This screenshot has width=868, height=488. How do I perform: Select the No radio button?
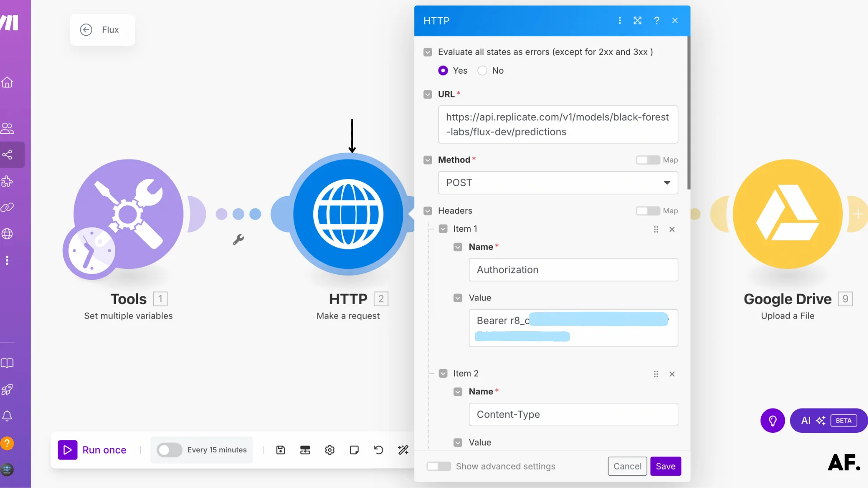pyautogui.click(x=482, y=70)
